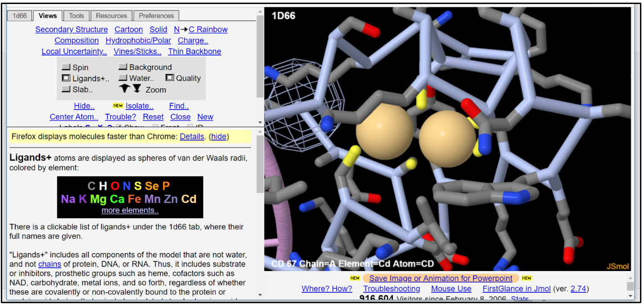The width and height of the screenshot is (644, 304).
Task: Click Save Image or Animation for Powerpoint
Action: point(441,278)
